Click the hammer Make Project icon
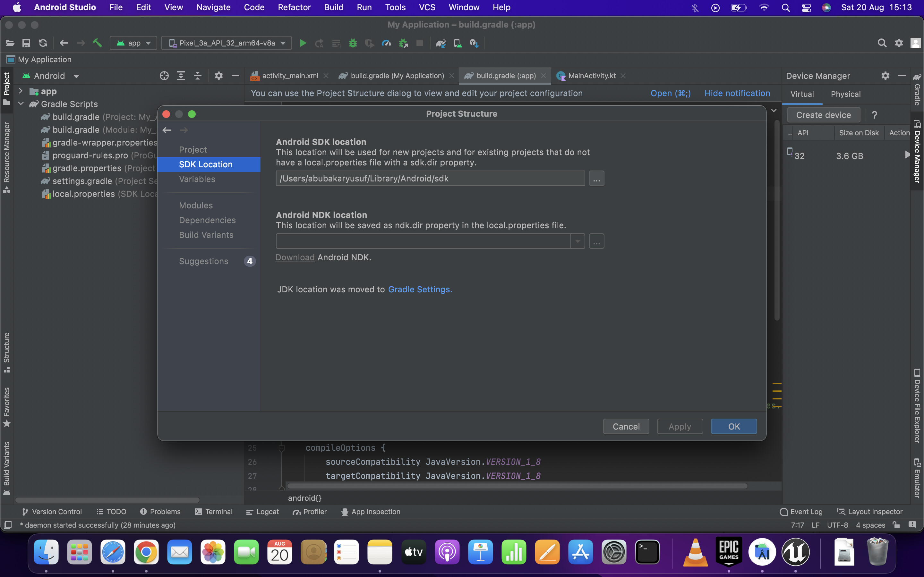924x577 pixels. (97, 43)
